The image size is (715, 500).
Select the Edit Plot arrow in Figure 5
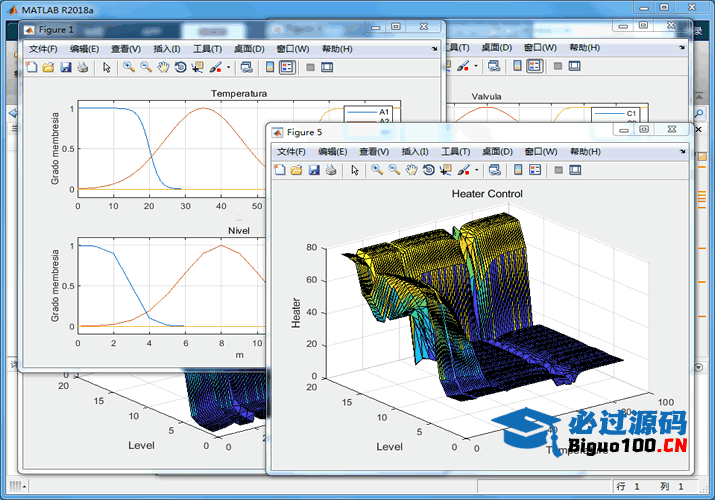[355, 170]
